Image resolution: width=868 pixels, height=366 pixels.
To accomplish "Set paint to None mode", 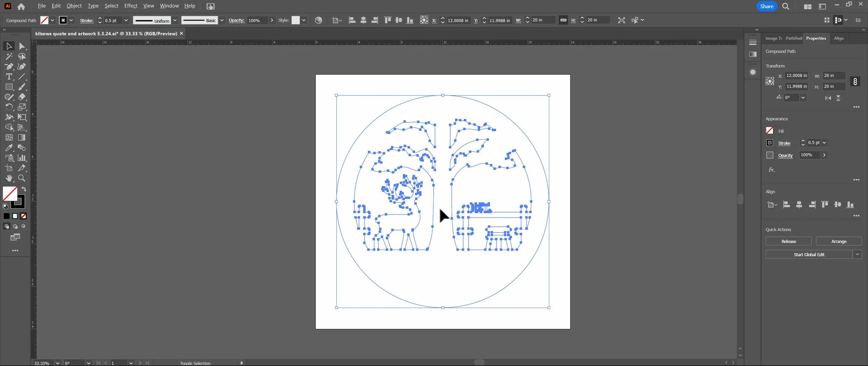I will coord(23,216).
